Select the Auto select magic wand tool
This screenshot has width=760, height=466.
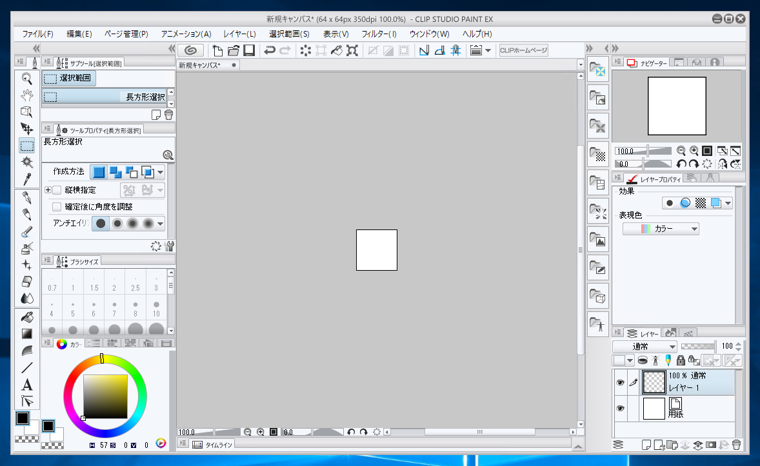(x=27, y=162)
